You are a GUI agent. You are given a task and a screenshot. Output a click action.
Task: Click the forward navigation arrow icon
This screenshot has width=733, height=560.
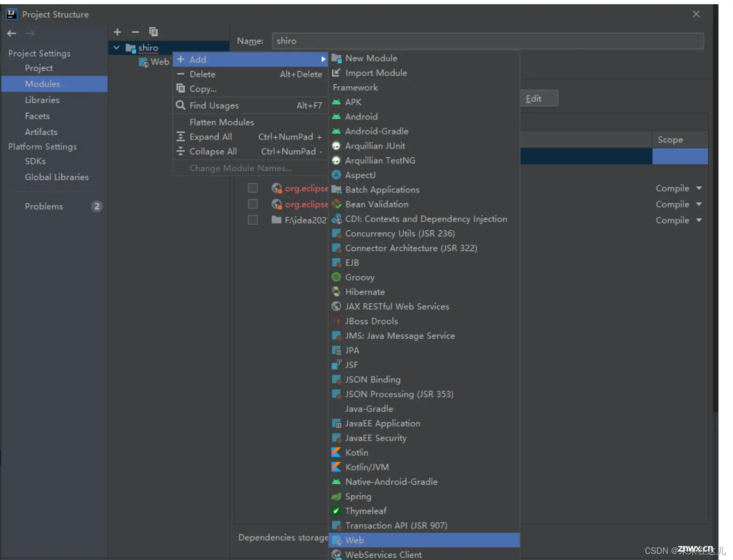point(30,33)
